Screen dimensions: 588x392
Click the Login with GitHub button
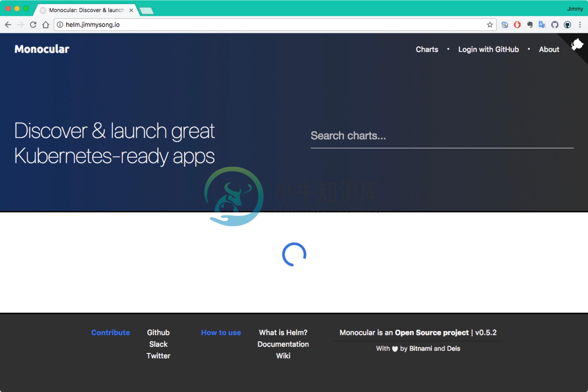pyautogui.click(x=488, y=49)
